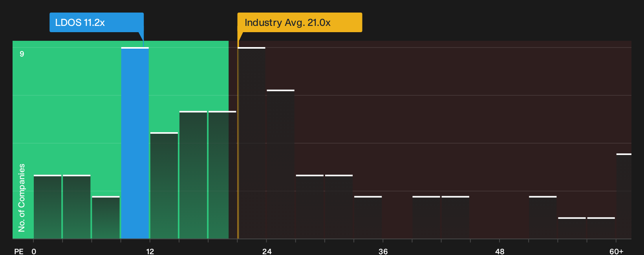The height and width of the screenshot is (255, 644).
Task: Click the tallest dark bar right of the industry average line
Action: [x=252, y=143]
